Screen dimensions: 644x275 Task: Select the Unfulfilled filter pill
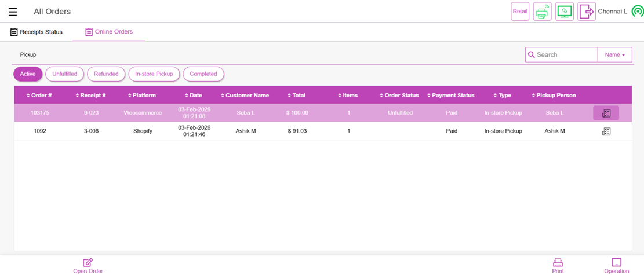(64, 74)
